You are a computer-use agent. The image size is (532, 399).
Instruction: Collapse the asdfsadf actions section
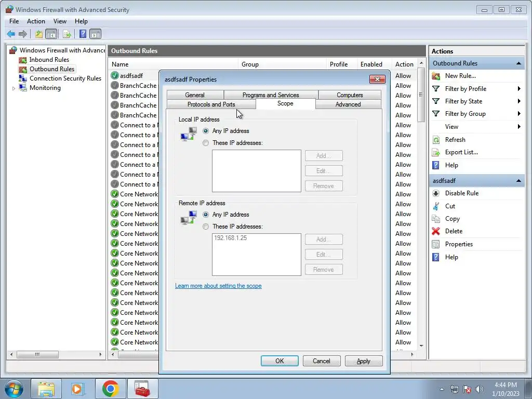coord(518,181)
